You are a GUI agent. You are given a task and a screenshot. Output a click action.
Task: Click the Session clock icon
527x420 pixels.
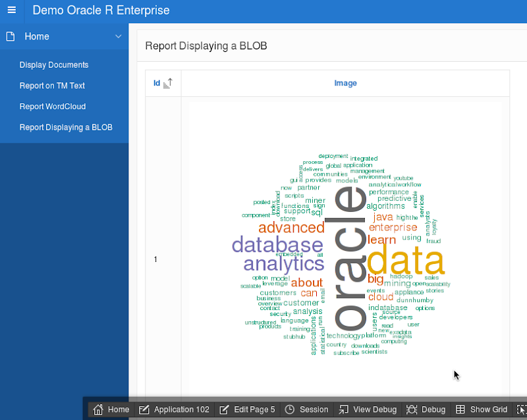pos(289,409)
